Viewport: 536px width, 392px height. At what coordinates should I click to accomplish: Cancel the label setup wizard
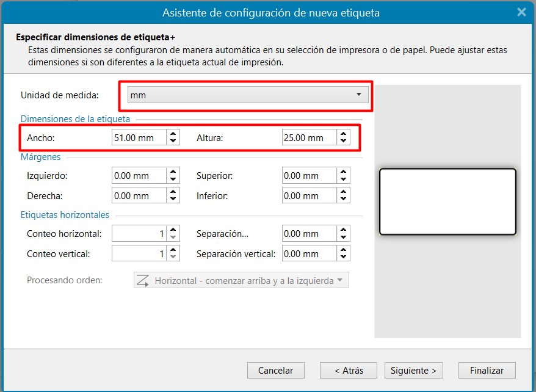tap(275, 370)
